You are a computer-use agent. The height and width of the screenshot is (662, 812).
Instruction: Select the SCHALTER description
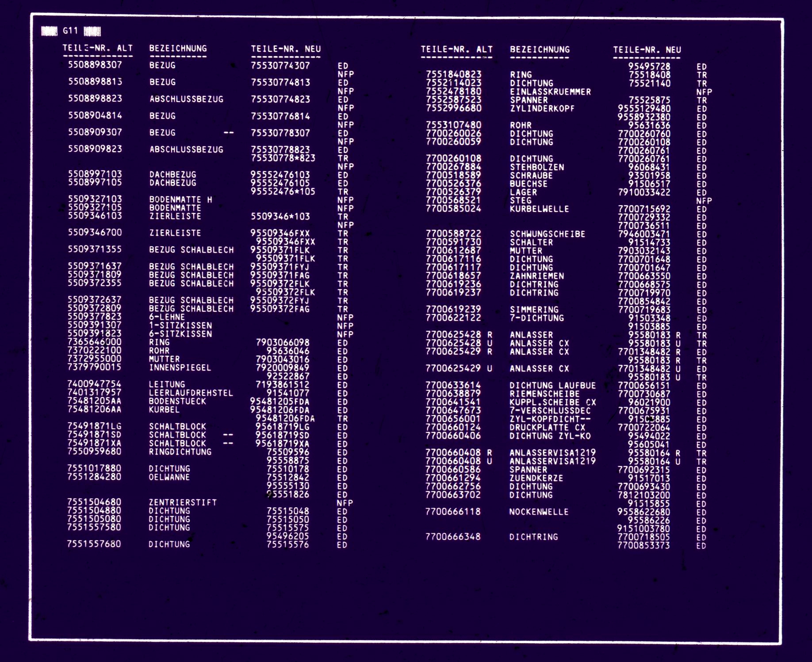(532, 242)
